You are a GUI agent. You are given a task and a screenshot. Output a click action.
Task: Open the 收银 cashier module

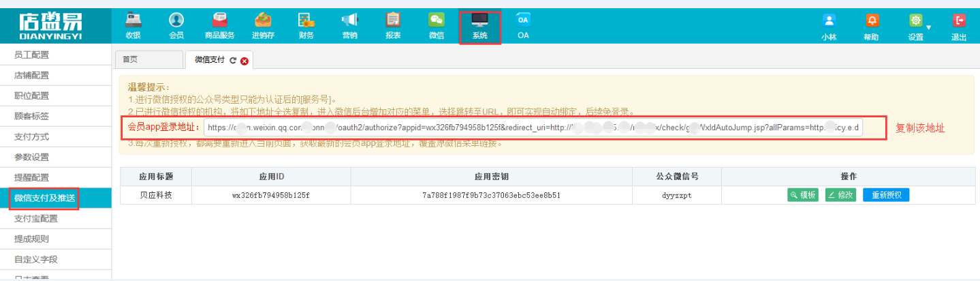point(133,27)
